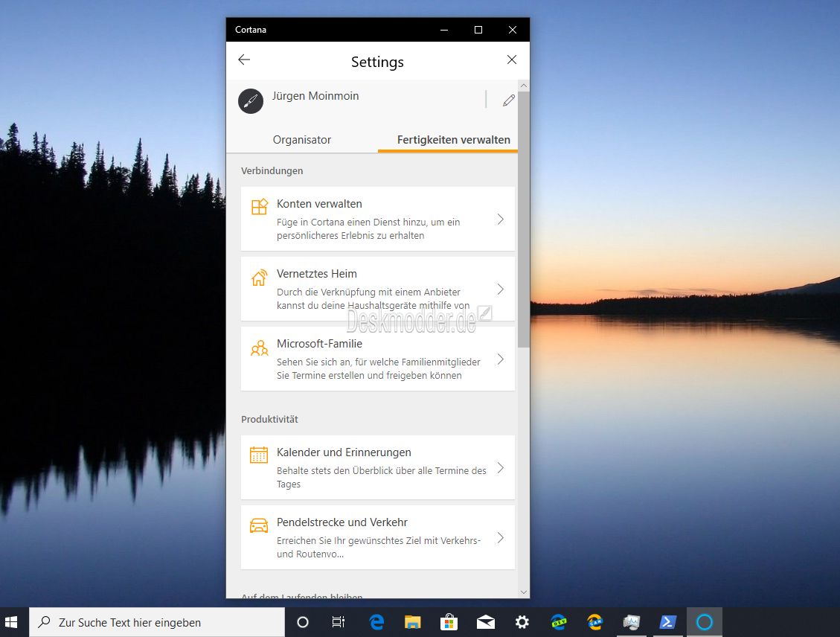Open the Microsoft-Familie title

click(319, 343)
